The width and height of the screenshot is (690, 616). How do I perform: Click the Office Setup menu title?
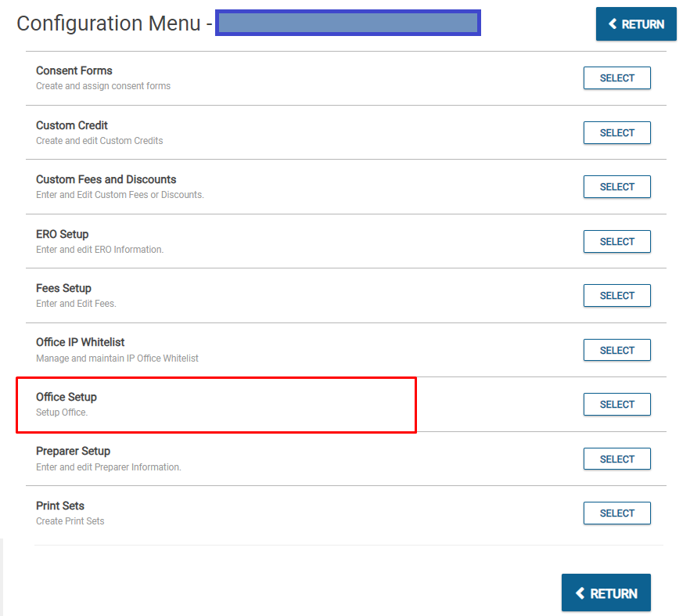coord(66,397)
